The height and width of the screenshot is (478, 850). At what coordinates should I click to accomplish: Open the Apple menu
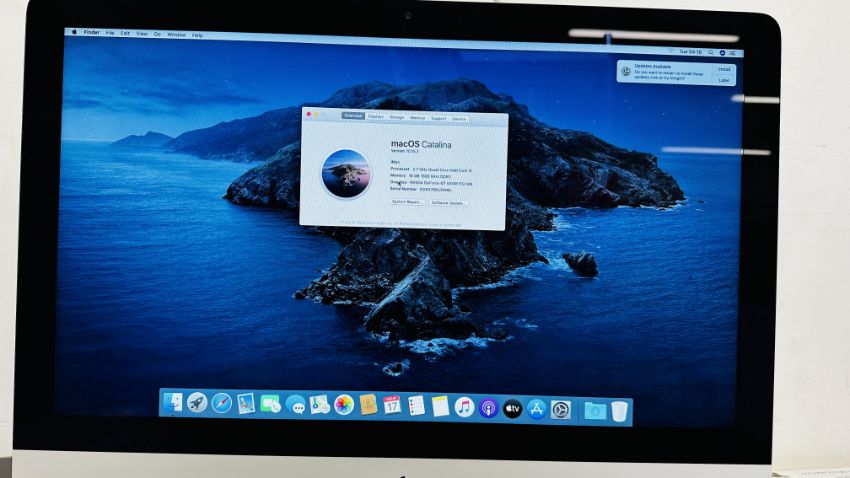pos(74,32)
